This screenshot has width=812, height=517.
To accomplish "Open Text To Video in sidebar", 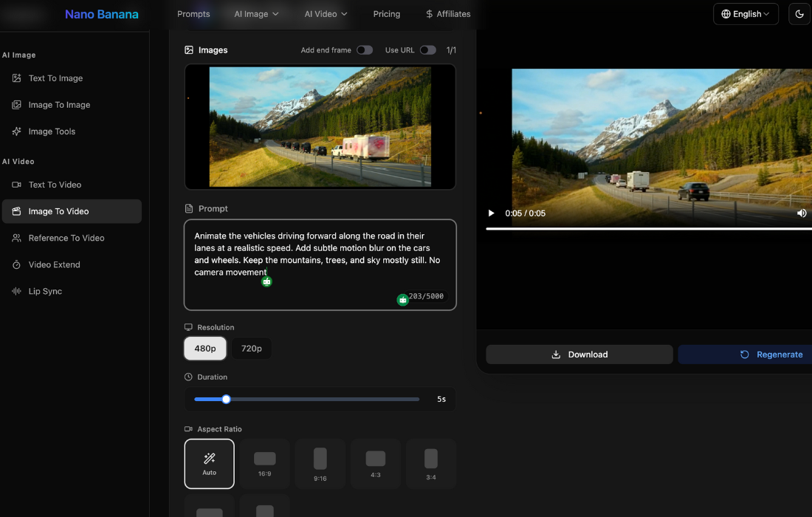I will [x=55, y=185].
